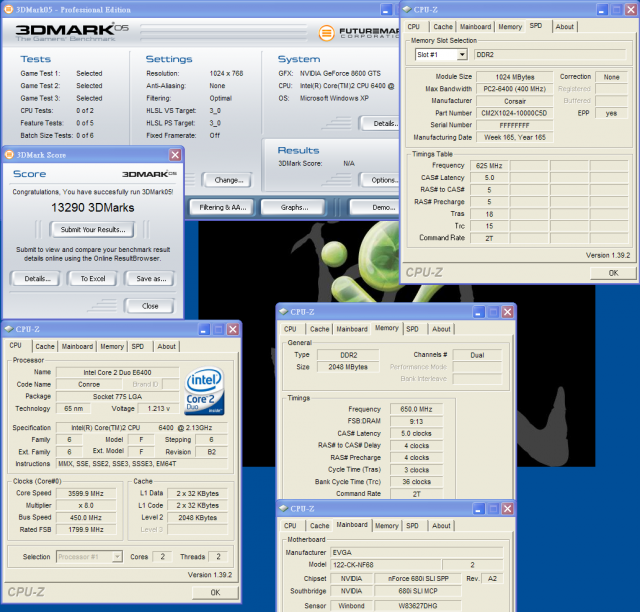Click Rated FSB 1799.9 MHz value
This screenshot has height=612, width=640.
click(x=86, y=530)
